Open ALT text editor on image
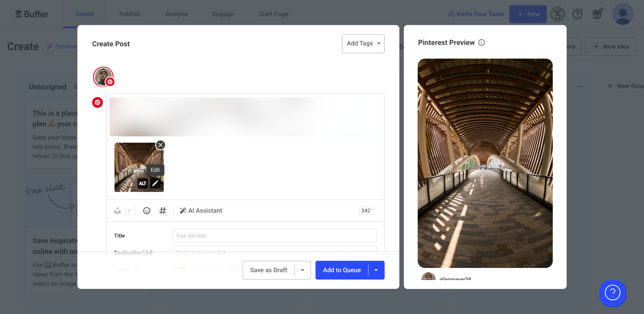644x314 pixels. point(142,183)
